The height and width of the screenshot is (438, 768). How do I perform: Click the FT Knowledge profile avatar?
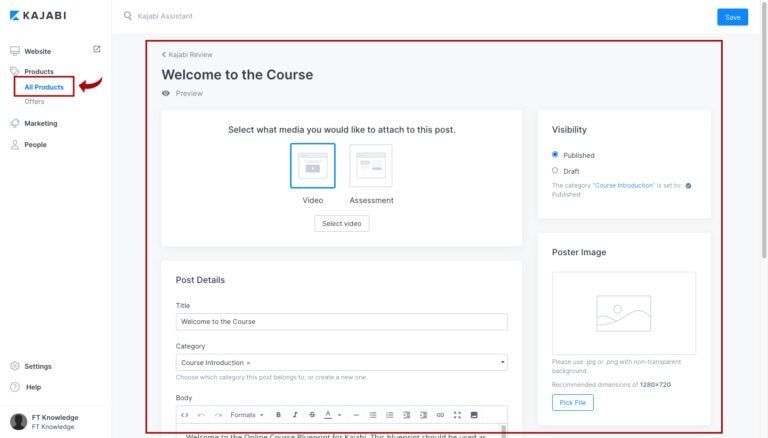pyautogui.click(x=19, y=421)
